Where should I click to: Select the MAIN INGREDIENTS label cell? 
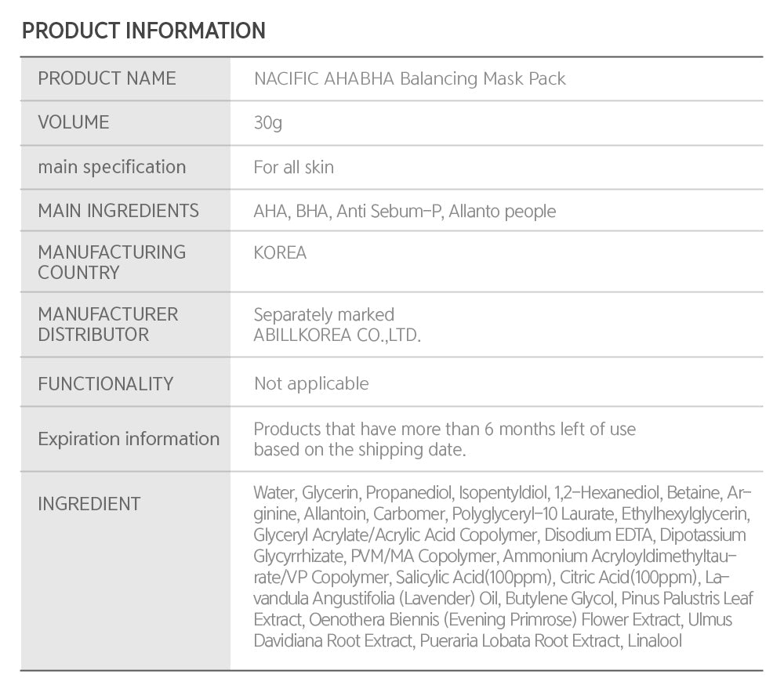[x=118, y=210]
